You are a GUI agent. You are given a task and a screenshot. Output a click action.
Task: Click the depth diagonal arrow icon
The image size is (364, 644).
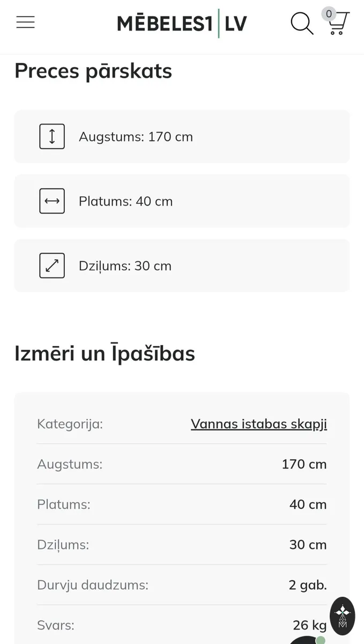pyautogui.click(x=52, y=265)
